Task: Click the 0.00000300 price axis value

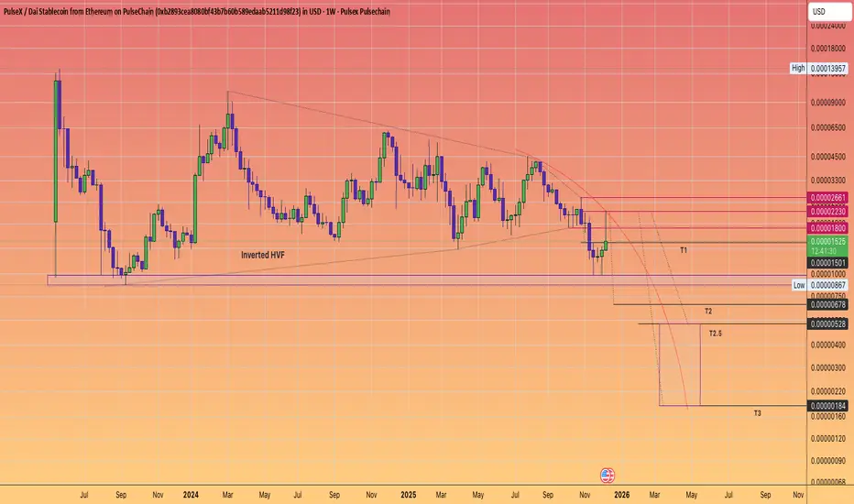Action: pos(827,367)
